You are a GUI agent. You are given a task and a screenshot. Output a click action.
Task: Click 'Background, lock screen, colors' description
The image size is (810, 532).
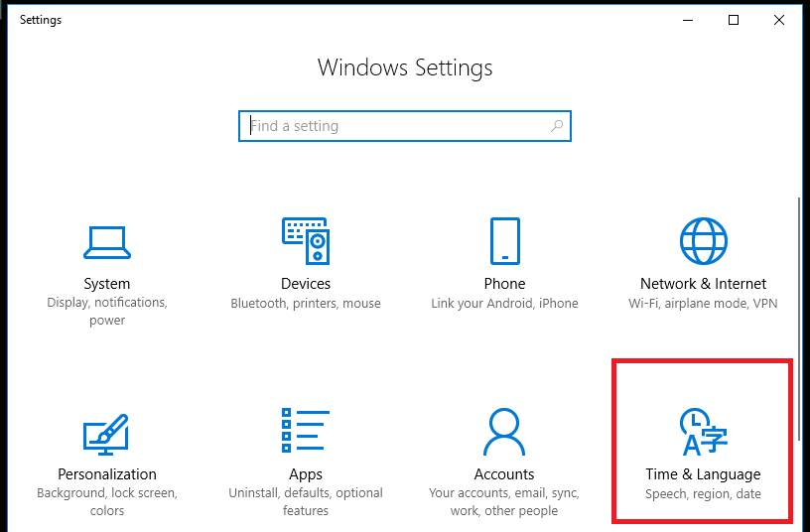tap(107, 501)
